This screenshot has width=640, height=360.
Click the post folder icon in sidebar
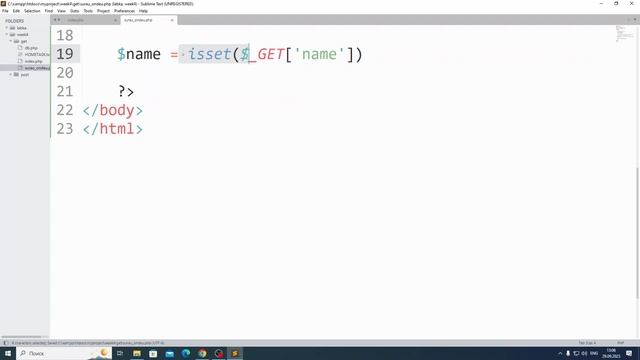[16, 75]
